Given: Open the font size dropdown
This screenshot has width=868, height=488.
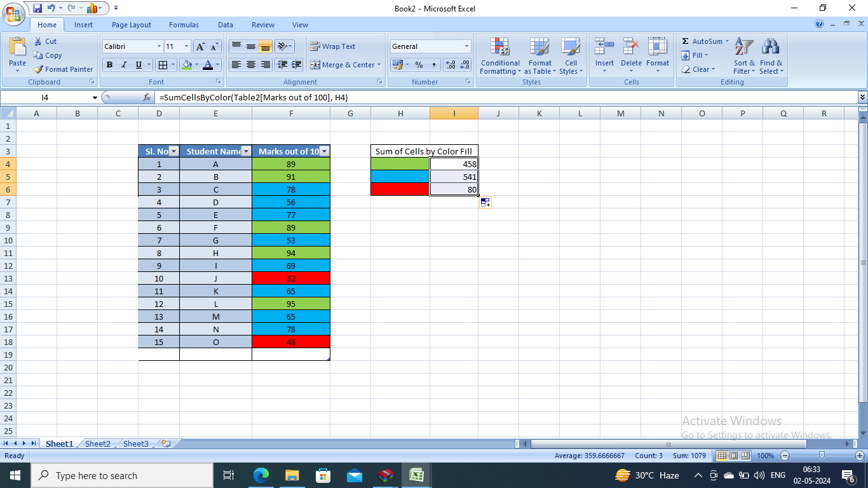Looking at the screenshot, I should coord(186,46).
